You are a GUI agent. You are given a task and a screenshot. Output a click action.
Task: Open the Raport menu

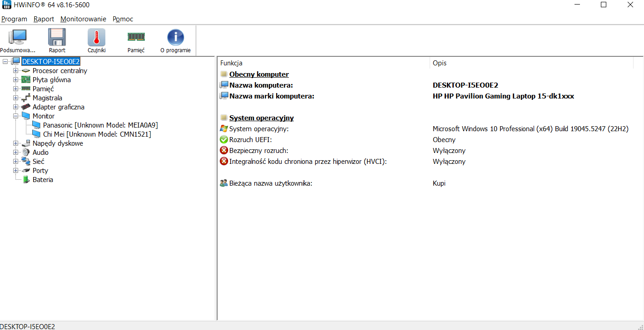tap(44, 19)
